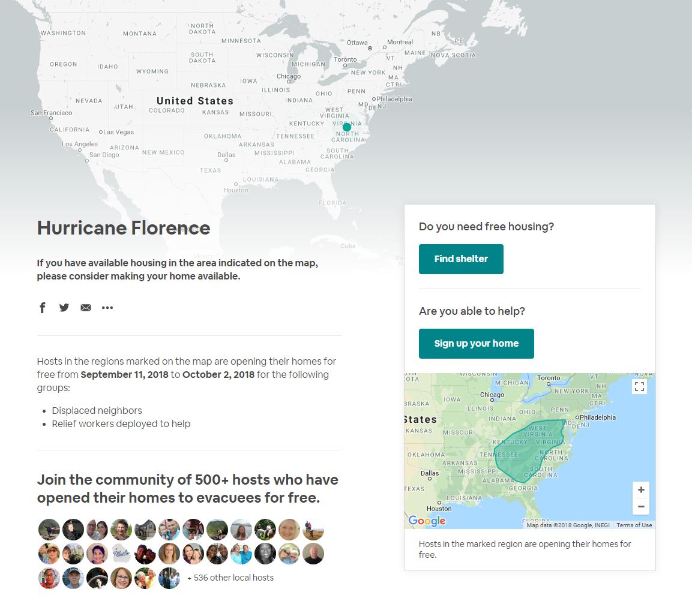Share page via email envelope icon
692x616 pixels.
[x=86, y=307]
